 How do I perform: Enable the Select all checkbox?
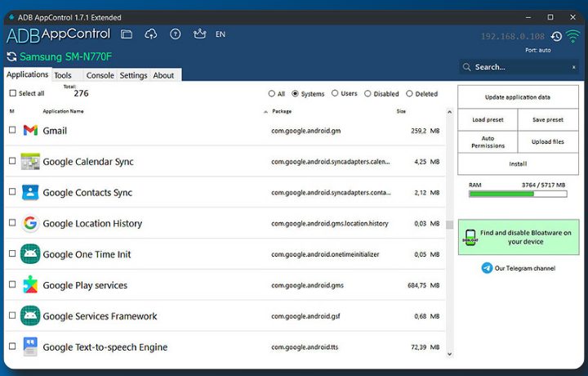click(12, 93)
